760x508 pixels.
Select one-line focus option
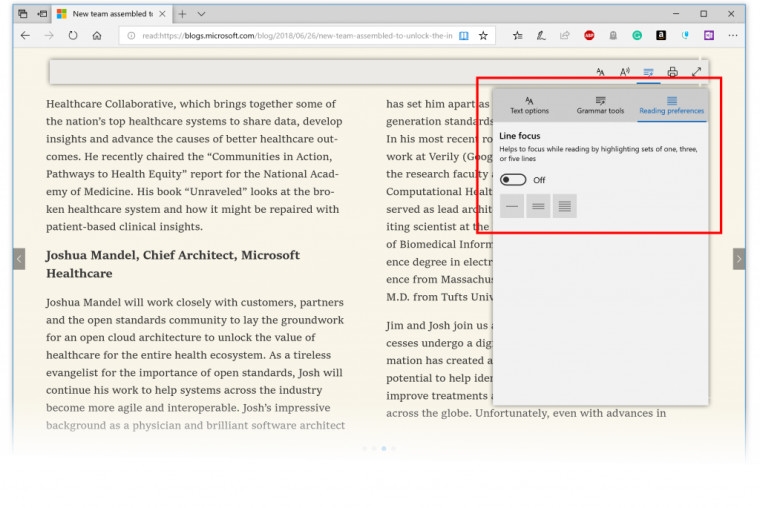(513, 206)
